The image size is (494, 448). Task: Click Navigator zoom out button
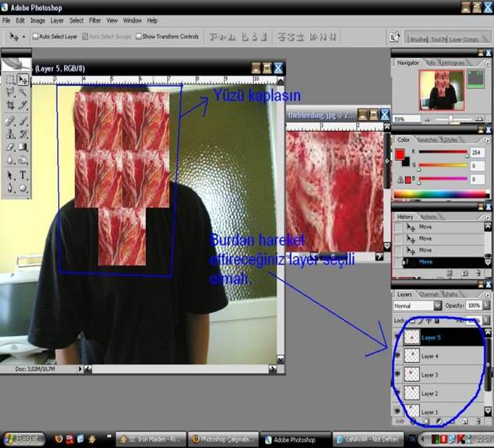[428, 120]
